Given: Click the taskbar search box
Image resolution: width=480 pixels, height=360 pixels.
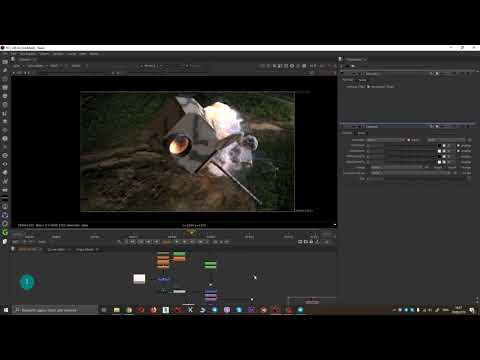Looking at the screenshot, I should coord(55,310).
